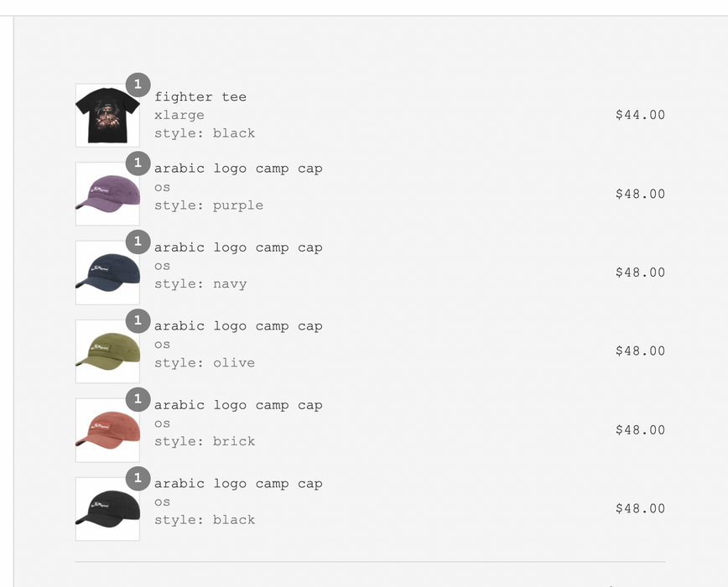This screenshot has height=587, width=728.
Task: Open the fighter tee product link
Action: pos(200,96)
